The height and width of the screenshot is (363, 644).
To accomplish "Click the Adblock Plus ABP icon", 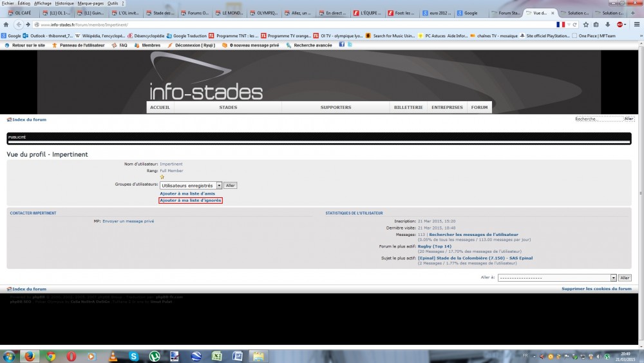I will [x=620, y=25].
